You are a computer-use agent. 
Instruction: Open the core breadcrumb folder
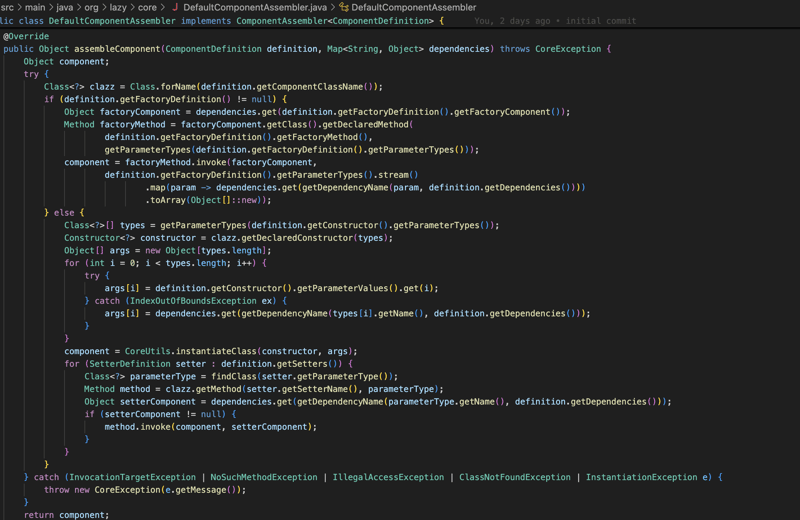pos(147,7)
